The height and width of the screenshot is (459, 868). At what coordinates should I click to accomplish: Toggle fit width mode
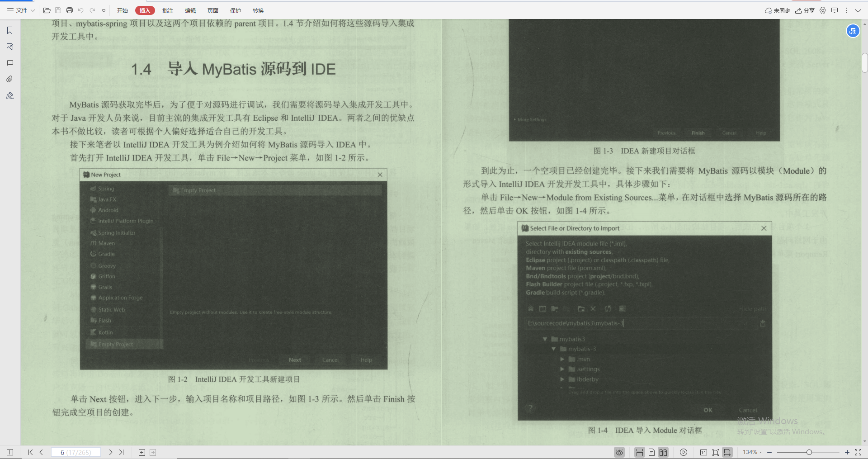pos(727,452)
